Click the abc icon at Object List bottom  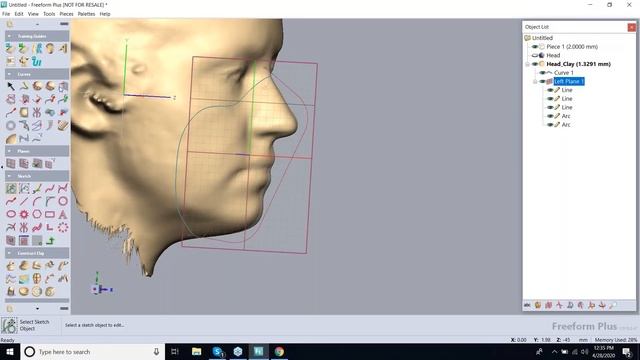[x=527, y=305]
